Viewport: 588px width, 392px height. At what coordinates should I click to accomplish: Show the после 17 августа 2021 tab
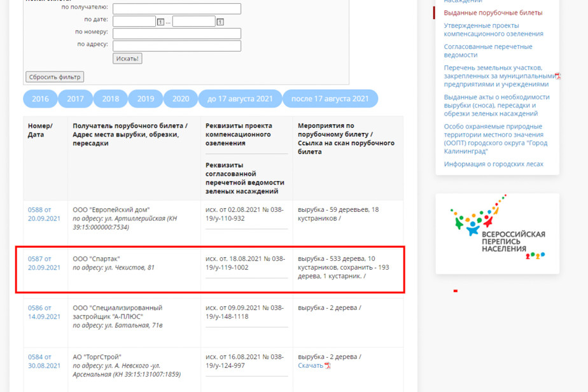click(x=330, y=99)
